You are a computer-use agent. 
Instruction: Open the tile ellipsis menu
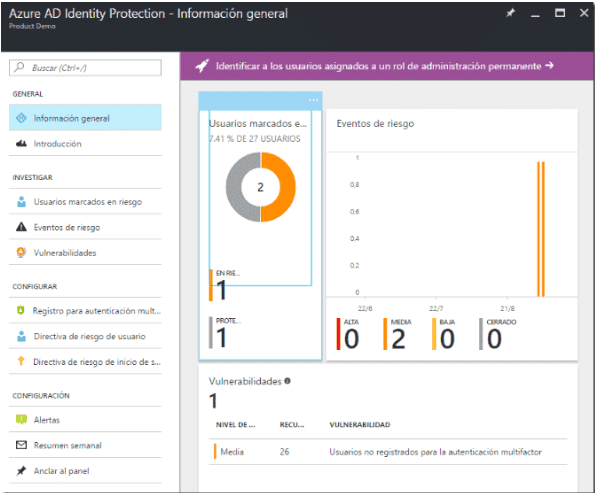click(313, 100)
